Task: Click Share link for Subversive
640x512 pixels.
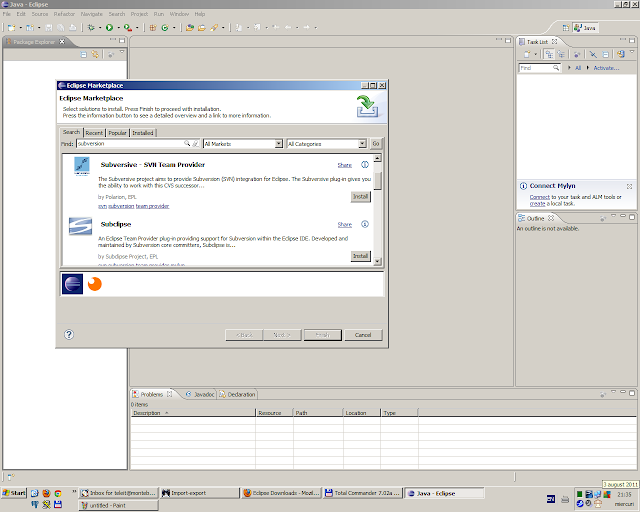Action: tap(344, 165)
